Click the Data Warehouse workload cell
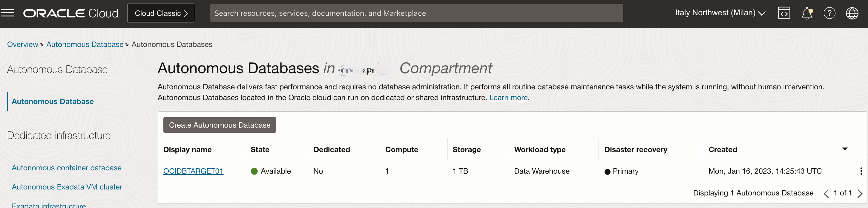 (x=542, y=171)
